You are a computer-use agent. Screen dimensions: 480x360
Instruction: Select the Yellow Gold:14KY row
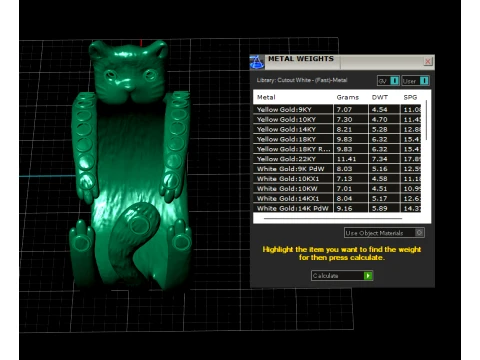337,129
